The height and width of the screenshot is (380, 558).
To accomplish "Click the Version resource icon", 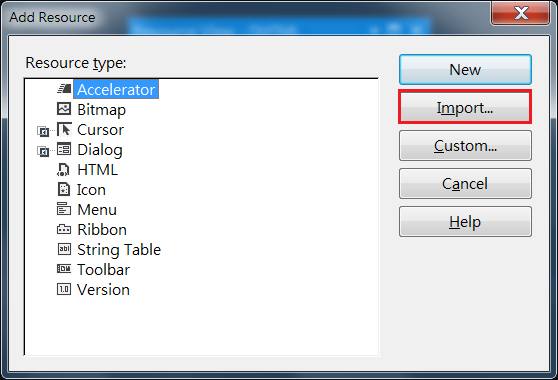I will (64, 289).
